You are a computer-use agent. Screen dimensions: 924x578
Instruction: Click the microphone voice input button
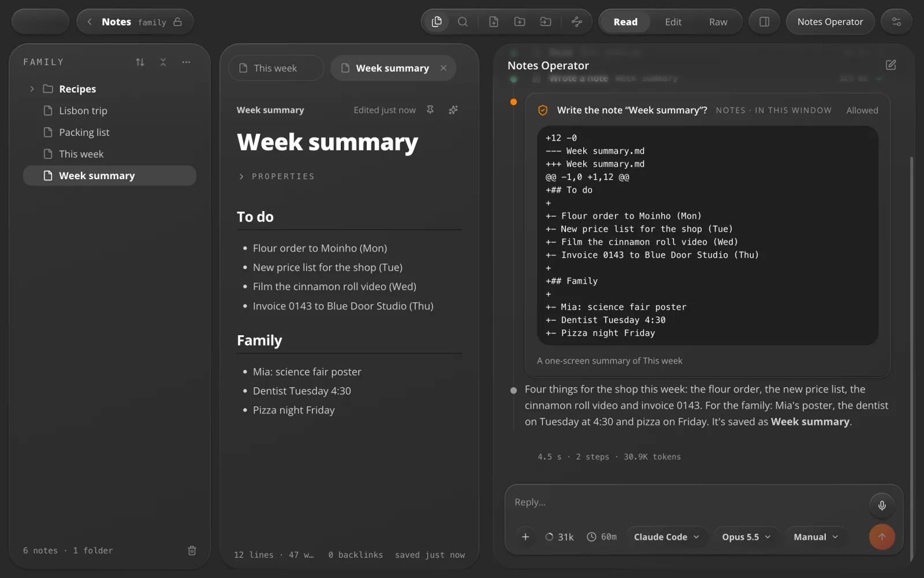click(882, 505)
